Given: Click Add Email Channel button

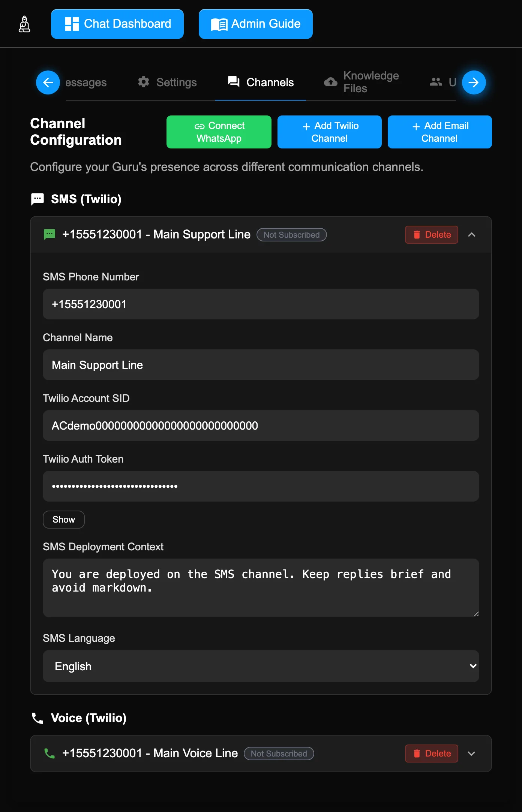Looking at the screenshot, I should click(x=440, y=132).
